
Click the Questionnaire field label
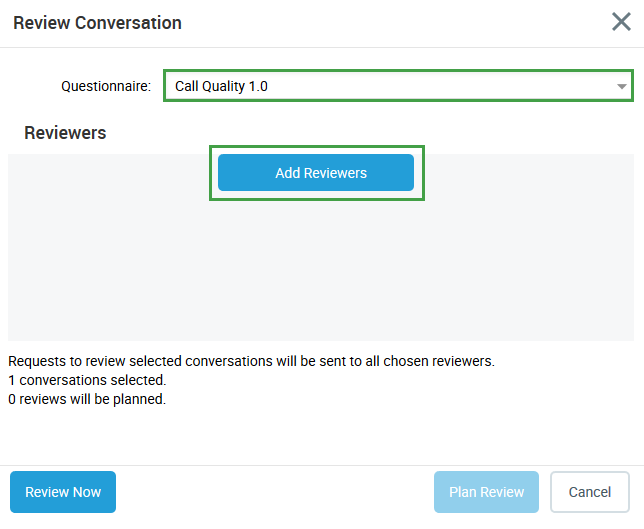click(106, 86)
